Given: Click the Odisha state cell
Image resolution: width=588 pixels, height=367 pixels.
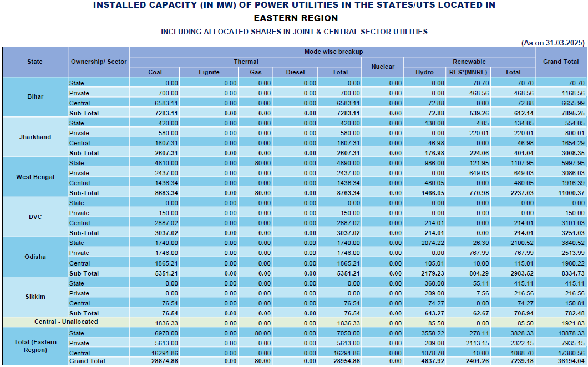Looking at the screenshot, I should point(35,257).
